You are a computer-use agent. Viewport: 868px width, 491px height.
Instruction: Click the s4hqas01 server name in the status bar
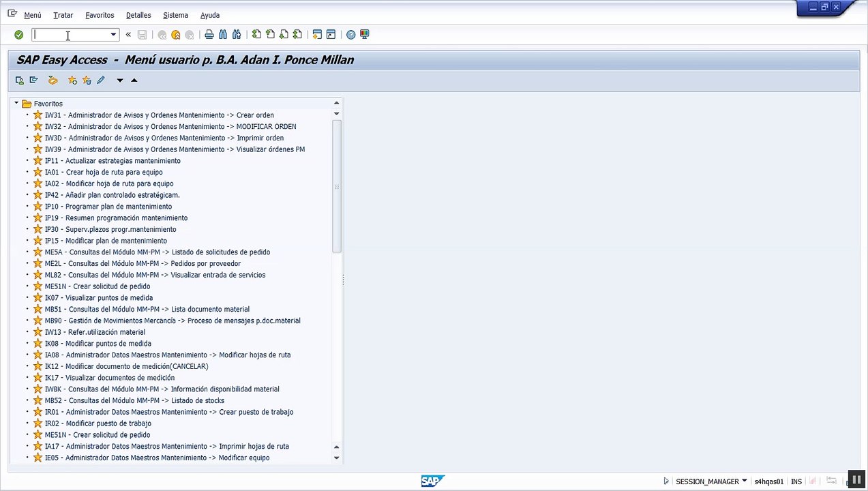(x=769, y=481)
